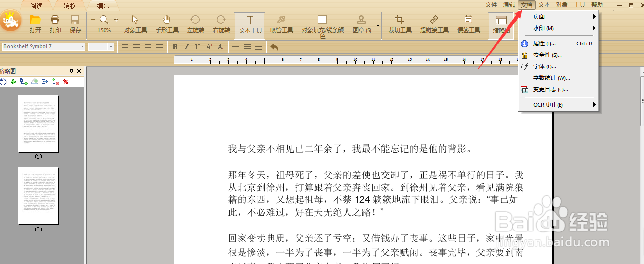644x264 pixels.
Task: Click the 打开 (Open) folder icon
Action: tap(35, 20)
